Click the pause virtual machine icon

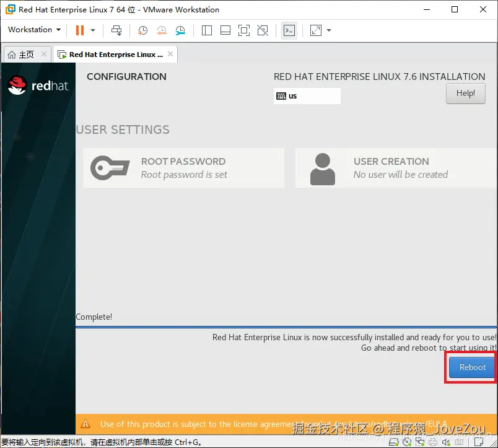click(x=80, y=30)
